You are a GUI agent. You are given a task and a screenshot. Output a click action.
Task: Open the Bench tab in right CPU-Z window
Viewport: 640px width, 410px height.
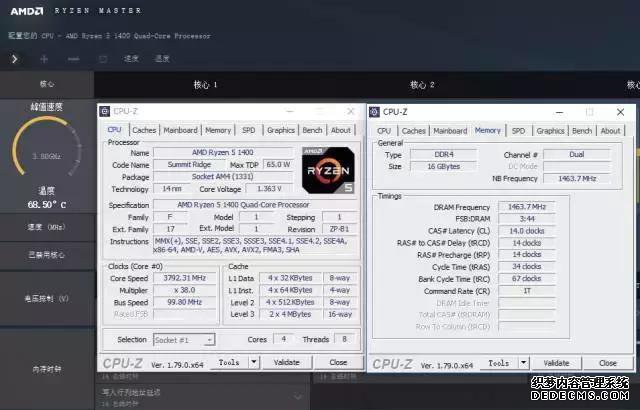pos(582,131)
